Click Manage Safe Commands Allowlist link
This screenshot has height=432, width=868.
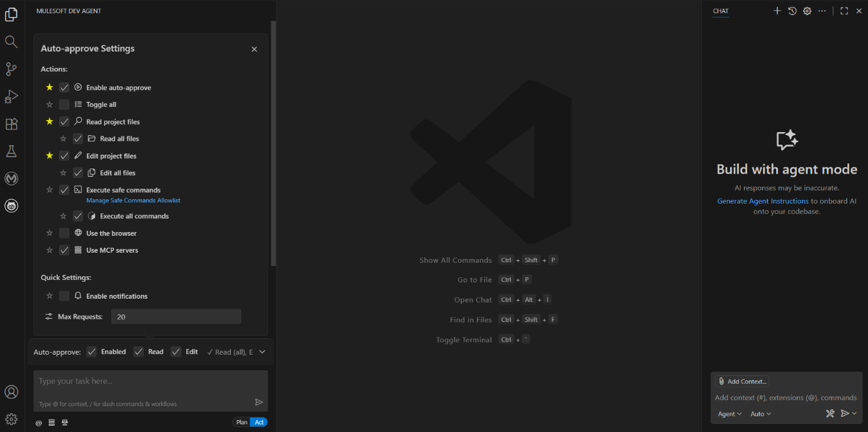point(133,200)
